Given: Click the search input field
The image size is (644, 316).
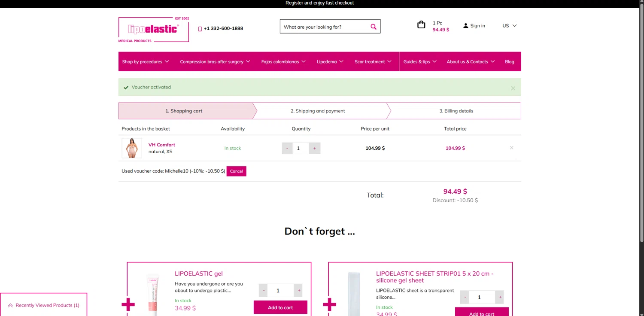Looking at the screenshot, I should pyautogui.click(x=325, y=27).
